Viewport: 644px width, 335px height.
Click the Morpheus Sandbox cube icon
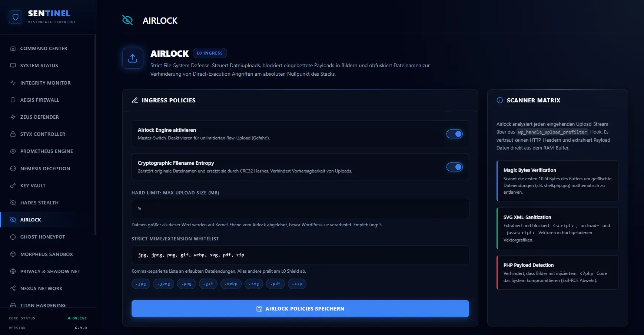[x=13, y=254]
